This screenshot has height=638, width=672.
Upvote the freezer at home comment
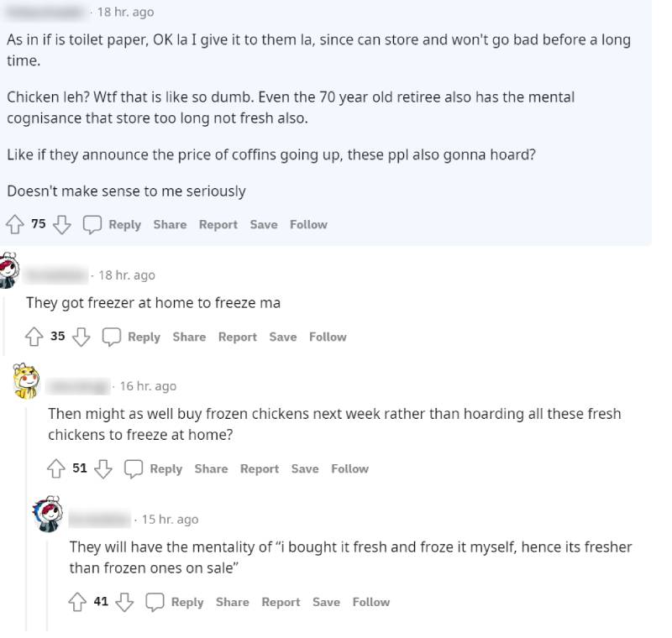pyautogui.click(x=34, y=337)
